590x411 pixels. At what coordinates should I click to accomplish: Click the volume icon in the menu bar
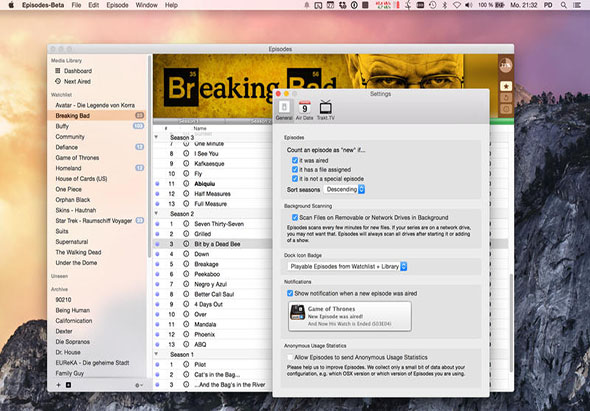468,5
